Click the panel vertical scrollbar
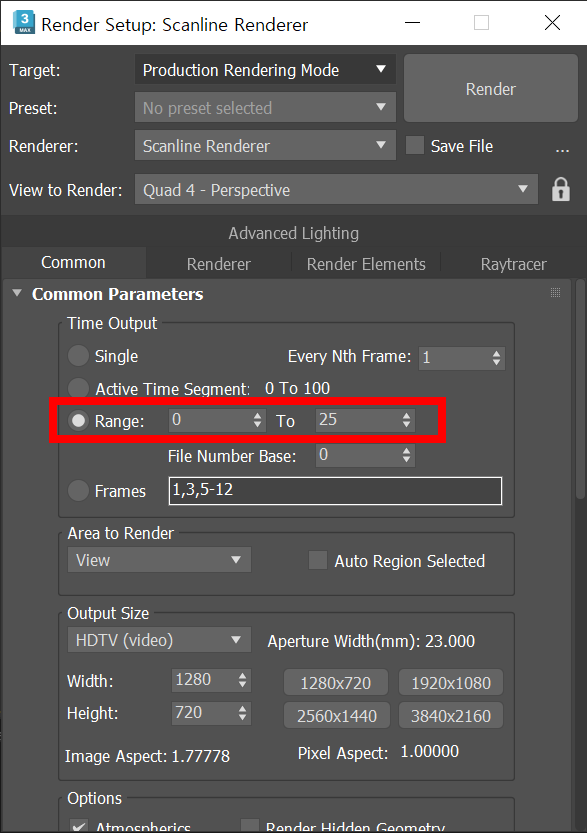This screenshot has width=587, height=833. tap(580, 390)
